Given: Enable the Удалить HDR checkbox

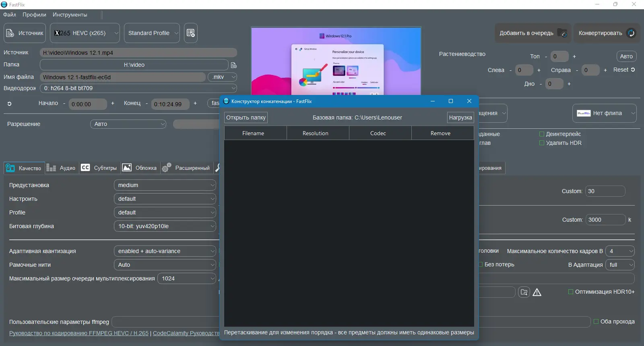Looking at the screenshot, I should (542, 143).
